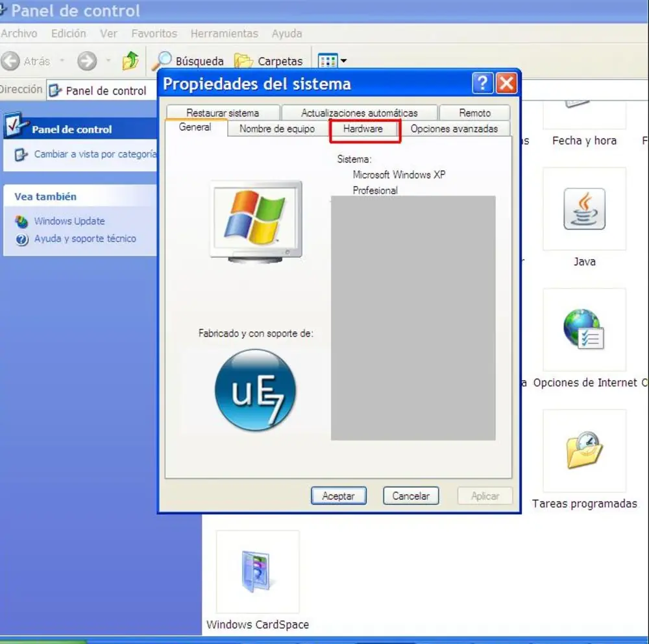Click the Windows Update globe icon
The width and height of the screenshot is (649, 644).
(x=21, y=222)
